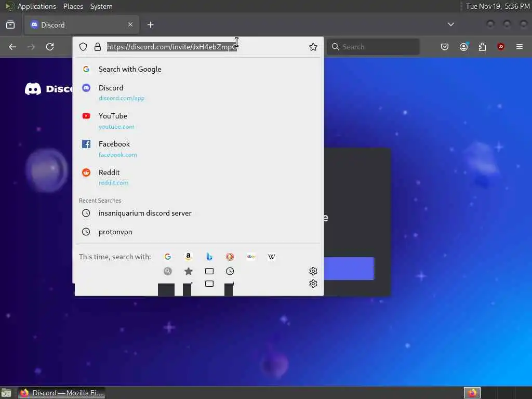Image resolution: width=532 pixels, height=399 pixels.
Task: Click the discord.com/app URL text
Action: [x=122, y=98]
